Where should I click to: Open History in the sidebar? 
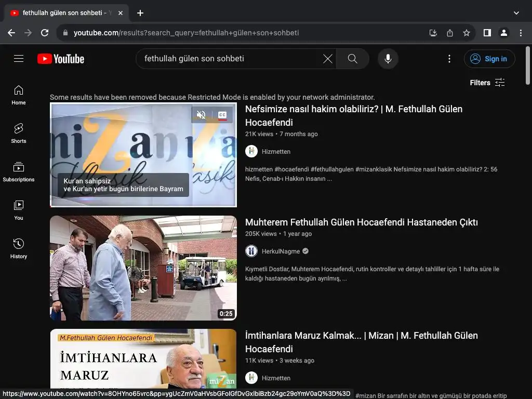click(x=19, y=249)
